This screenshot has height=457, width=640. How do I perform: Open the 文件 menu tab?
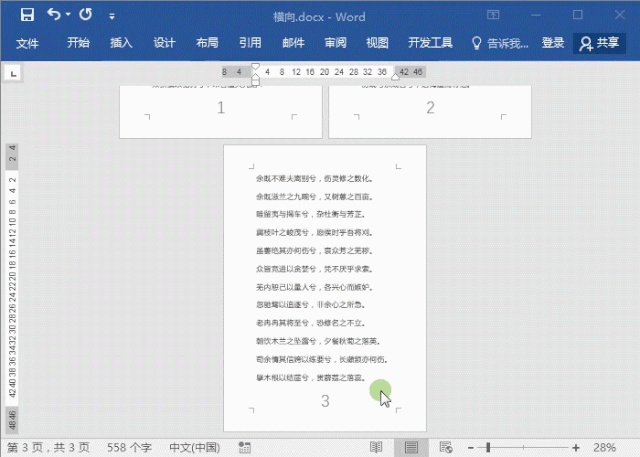pos(27,43)
